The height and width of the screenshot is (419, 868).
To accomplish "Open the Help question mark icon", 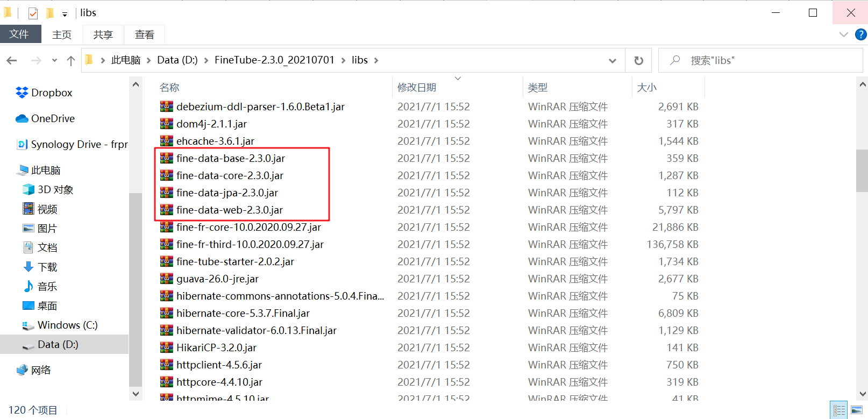I will point(860,34).
